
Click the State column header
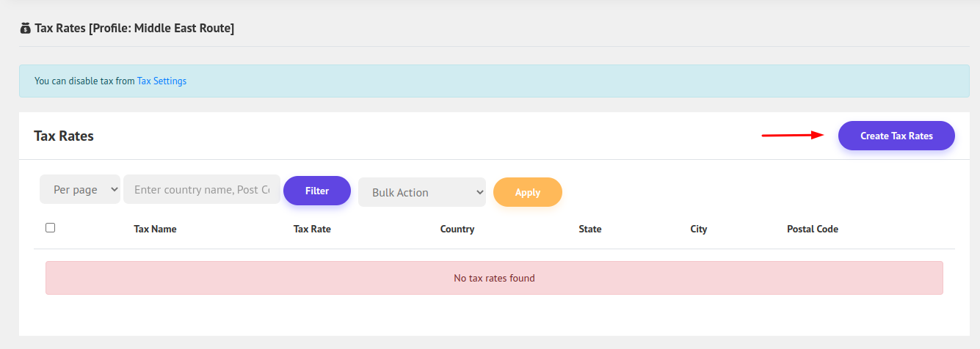[x=589, y=229]
